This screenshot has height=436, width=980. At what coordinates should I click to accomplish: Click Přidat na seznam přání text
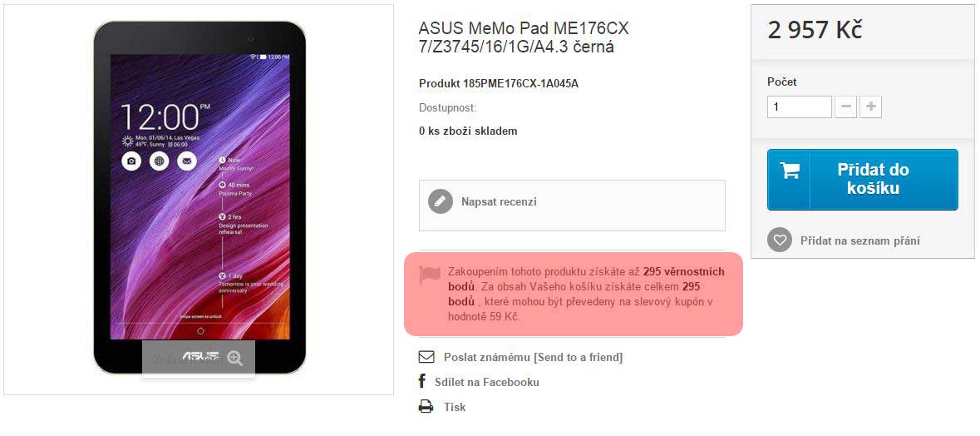pyautogui.click(x=859, y=240)
